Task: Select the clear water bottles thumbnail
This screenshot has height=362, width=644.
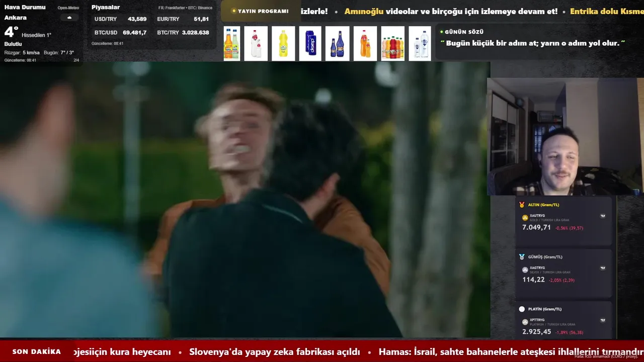Action: point(420,44)
